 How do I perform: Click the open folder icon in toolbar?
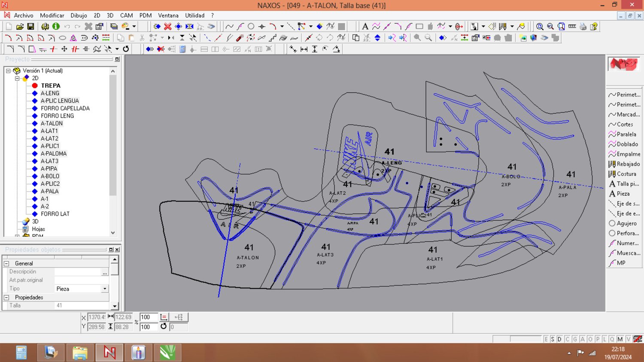point(20,27)
